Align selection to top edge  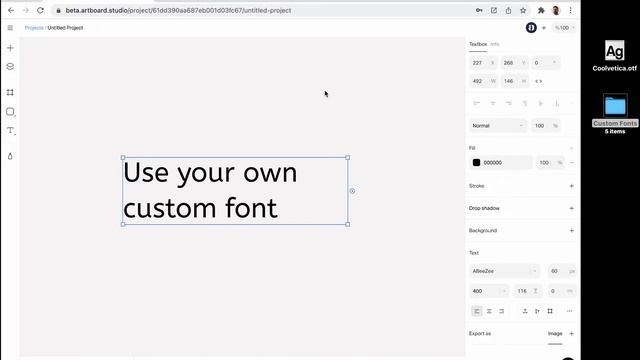click(x=525, y=104)
